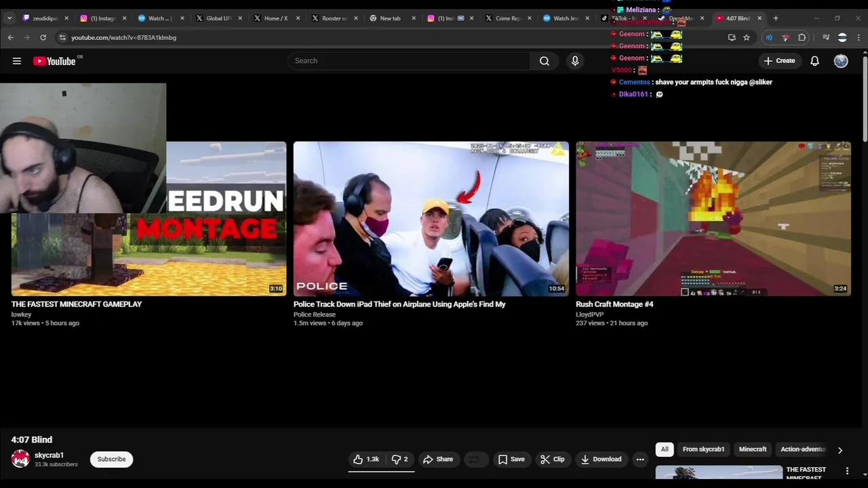Open Rush Craft Montage #4 thumbnail
Image resolution: width=868 pixels, height=488 pixels.
tap(713, 218)
